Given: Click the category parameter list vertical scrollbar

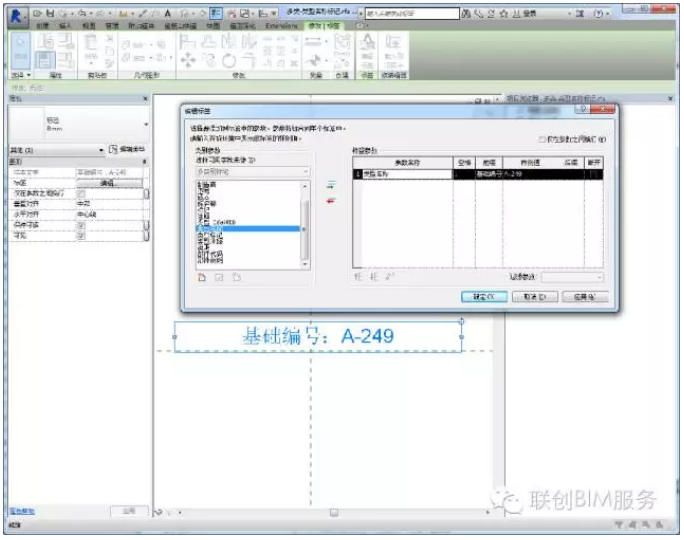Looking at the screenshot, I should tap(305, 226).
